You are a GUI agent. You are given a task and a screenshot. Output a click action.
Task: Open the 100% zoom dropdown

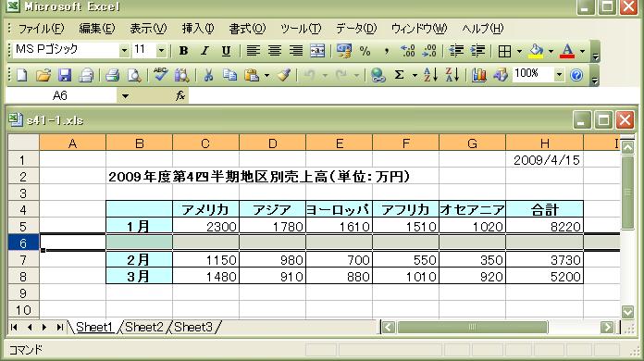coord(559,75)
